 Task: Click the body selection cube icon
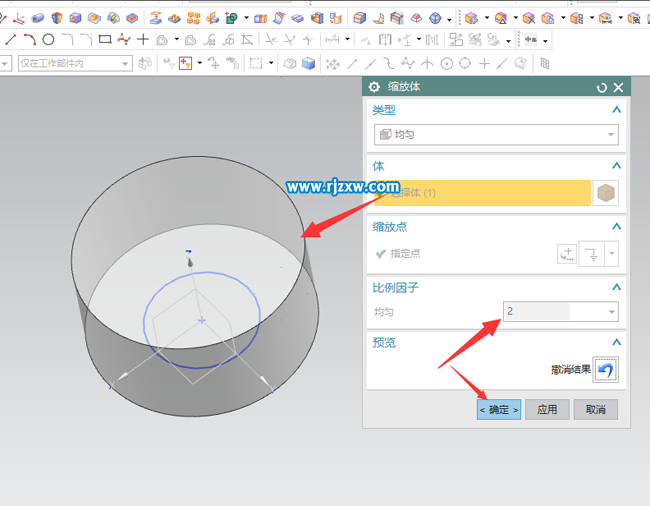pos(605,193)
